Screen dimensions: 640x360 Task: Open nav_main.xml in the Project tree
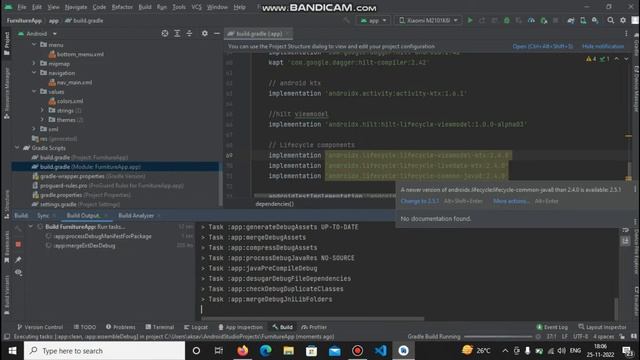pyautogui.click(x=70, y=82)
